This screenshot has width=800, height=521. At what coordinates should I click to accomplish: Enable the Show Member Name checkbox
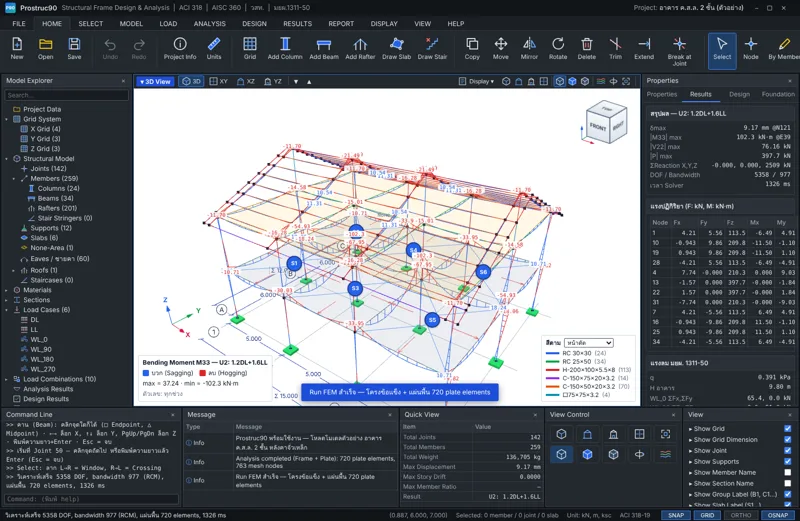(x=788, y=473)
